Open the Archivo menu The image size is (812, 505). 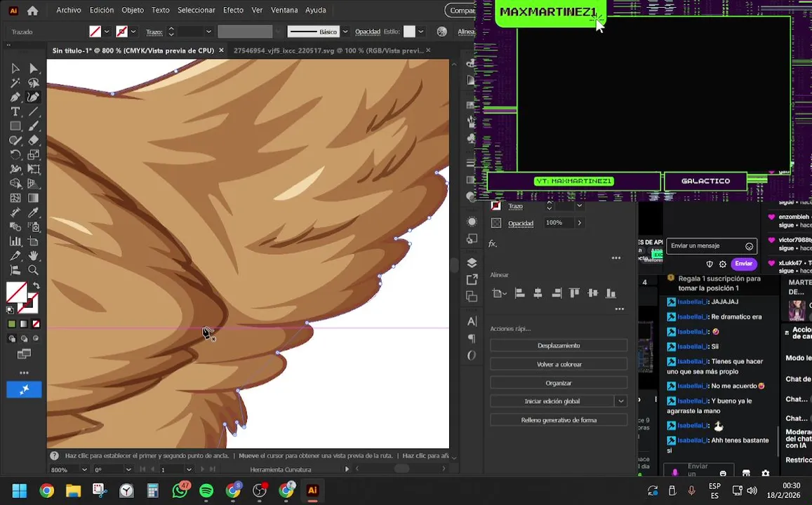pos(68,10)
